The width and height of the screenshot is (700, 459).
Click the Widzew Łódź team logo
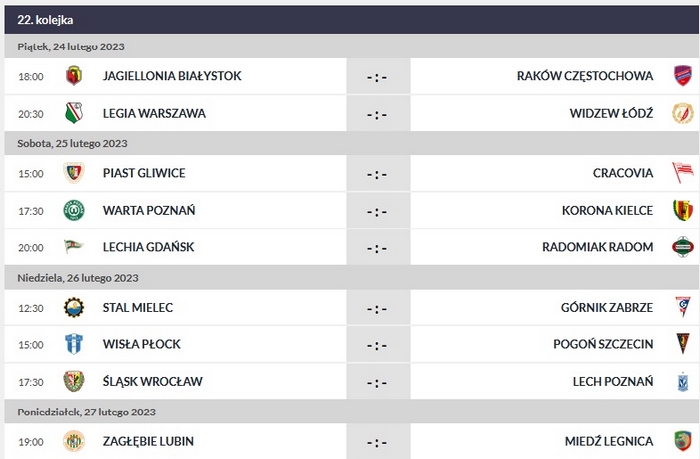point(683,113)
